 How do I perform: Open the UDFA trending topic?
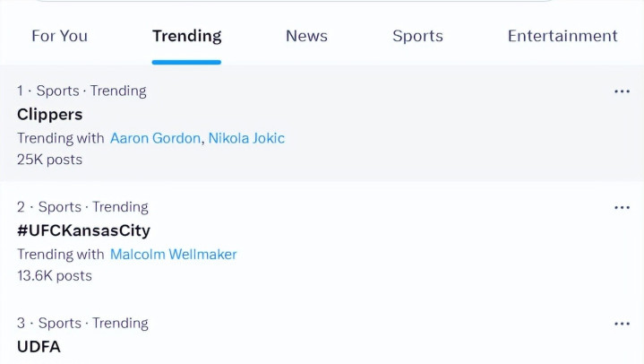pos(39,346)
